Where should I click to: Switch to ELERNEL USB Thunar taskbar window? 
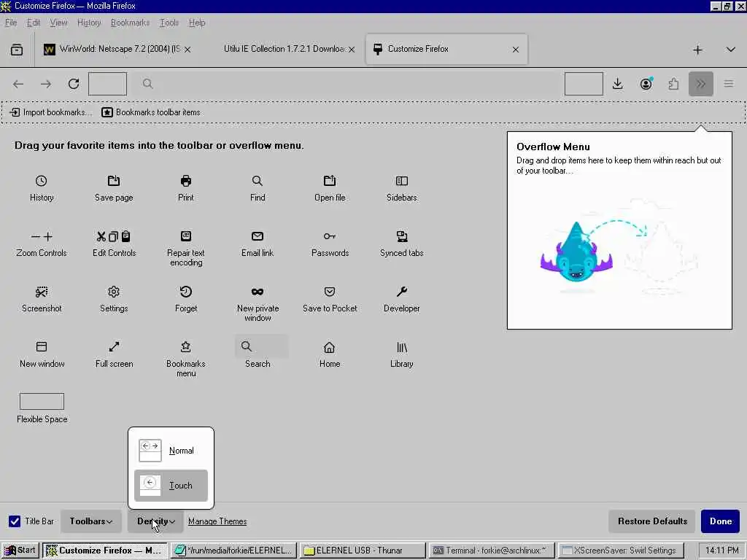(363, 551)
